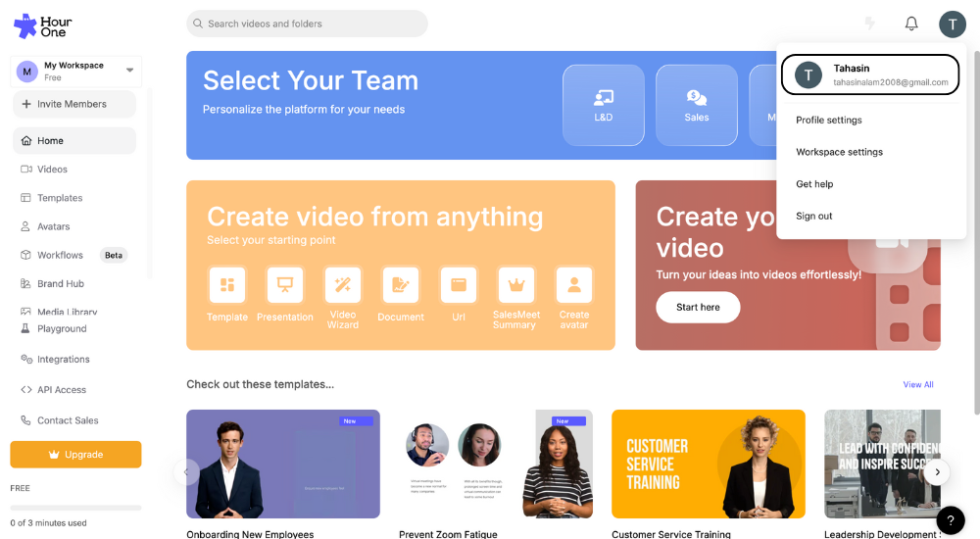The height and width of the screenshot is (539, 980).
Task: Open the help question mark button
Action: (950, 520)
